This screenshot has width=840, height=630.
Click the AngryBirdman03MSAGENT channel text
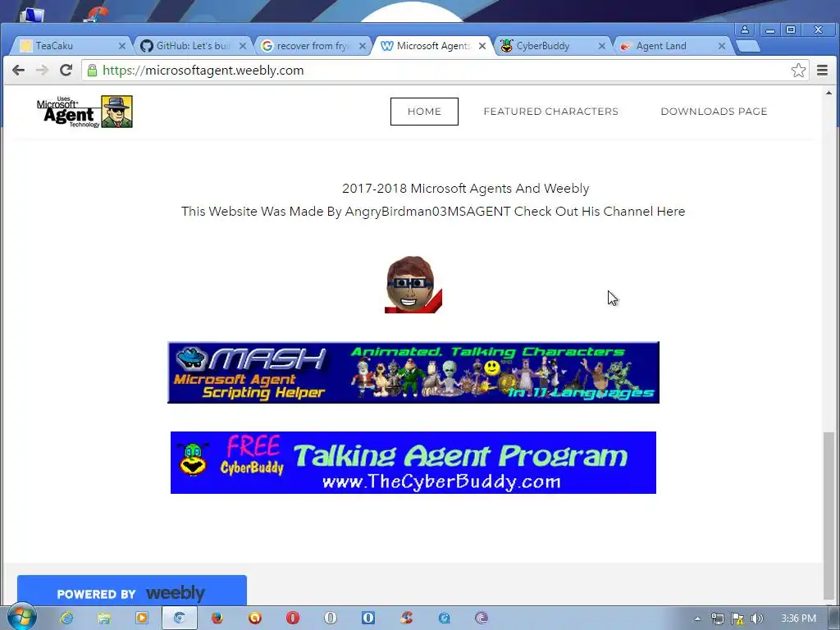pyautogui.click(x=427, y=211)
